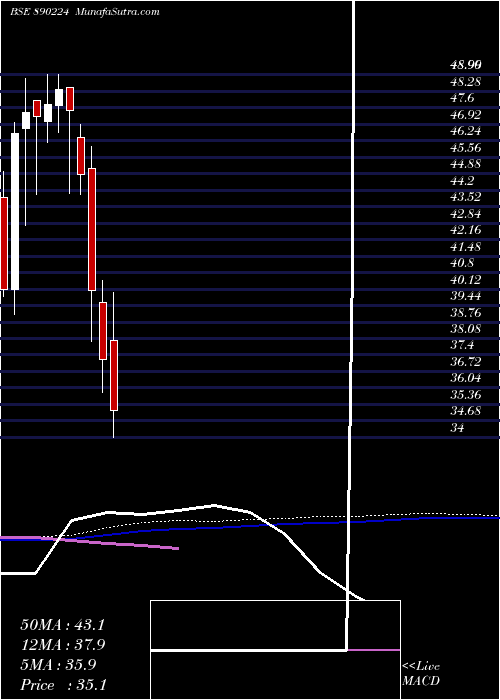Click the 40.12 price axis label
Viewport: 500px width, 700px height.
tap(466, 279)
